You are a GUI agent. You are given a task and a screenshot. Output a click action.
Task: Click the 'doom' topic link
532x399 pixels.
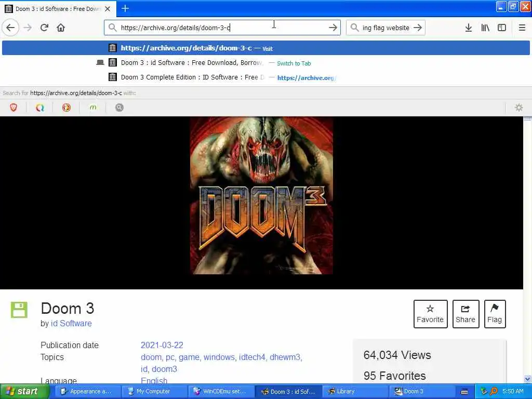pos(151,357)
